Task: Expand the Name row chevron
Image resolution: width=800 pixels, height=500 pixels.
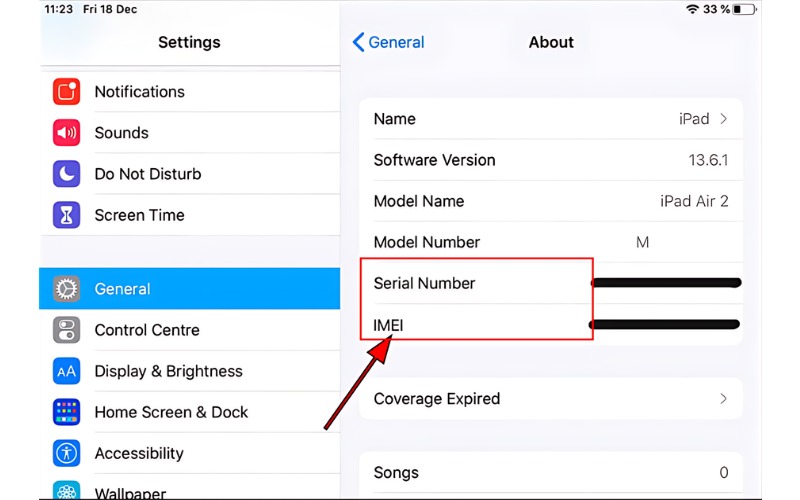Action: click(x=723, y=119)
